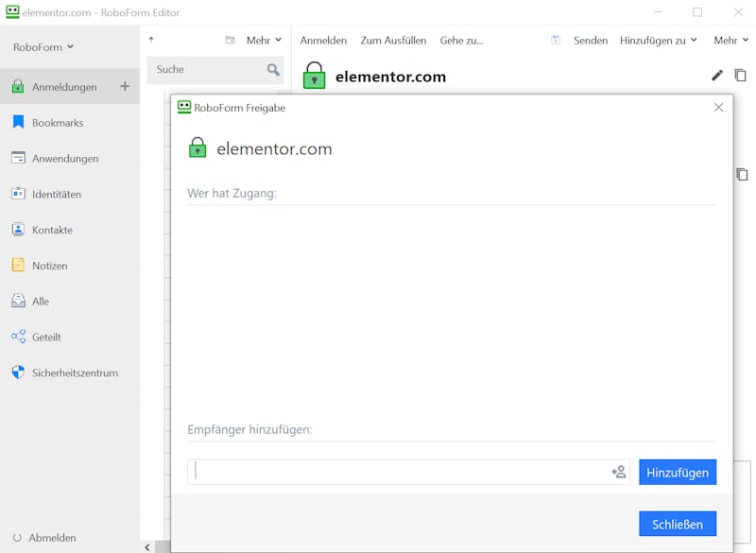This screenshot has height=553, width=756.
Task: Click the search magnifier icon
Action: pos(273,70)
